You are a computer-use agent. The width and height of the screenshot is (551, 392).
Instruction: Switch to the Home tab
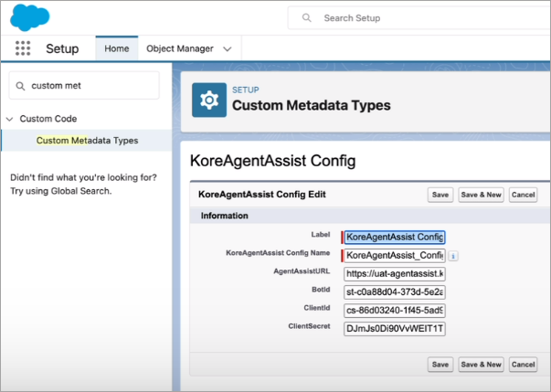117,48
